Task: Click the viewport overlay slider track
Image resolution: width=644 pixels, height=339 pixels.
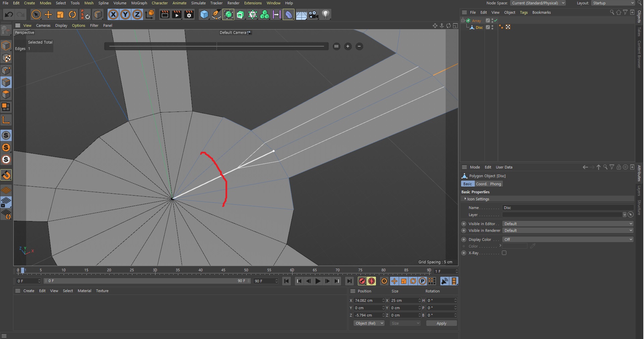Action: pyautogui.click(x=216, y=46)
